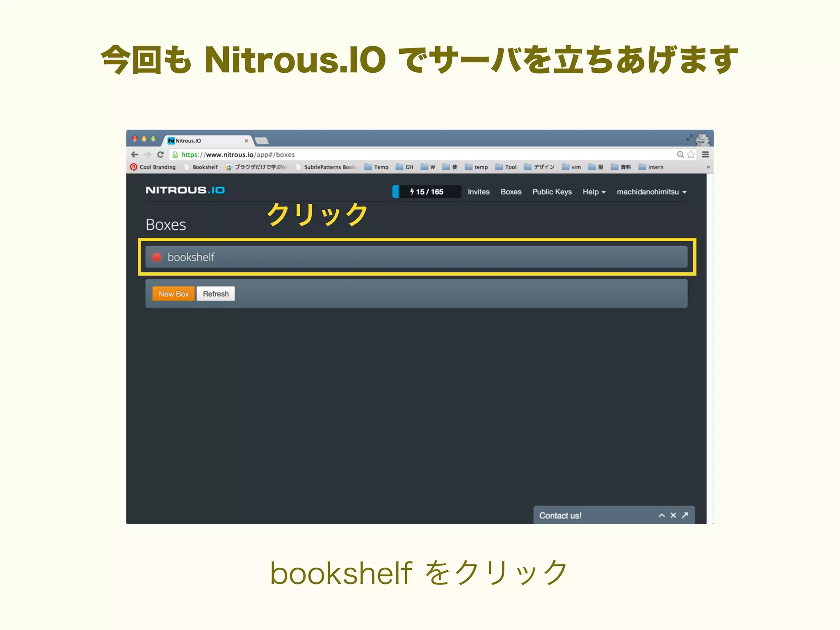Open the lowercase temp bookmarks folder

[477, 167]
